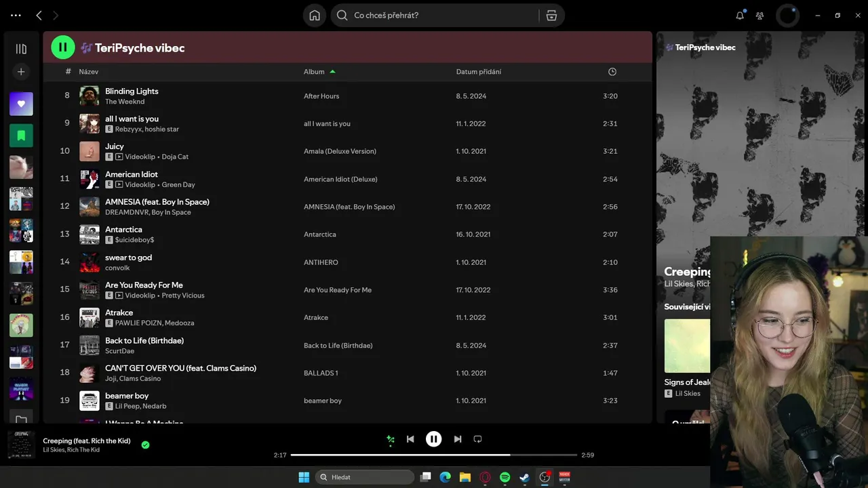
Task: Focus the Co chceš přehrát? search field
Action: click(x=444, y=16)
